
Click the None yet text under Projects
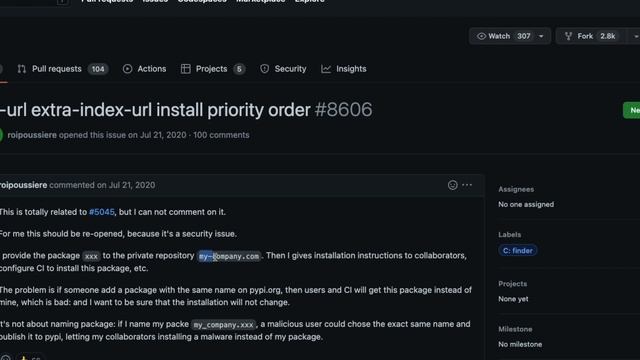[x=513, y=299]
